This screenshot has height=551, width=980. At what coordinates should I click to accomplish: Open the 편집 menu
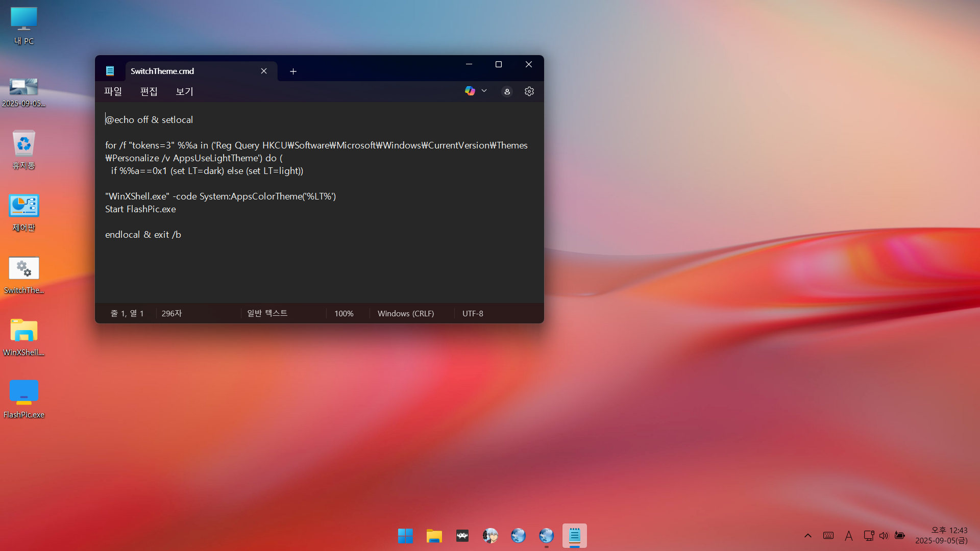click(149, 91)
